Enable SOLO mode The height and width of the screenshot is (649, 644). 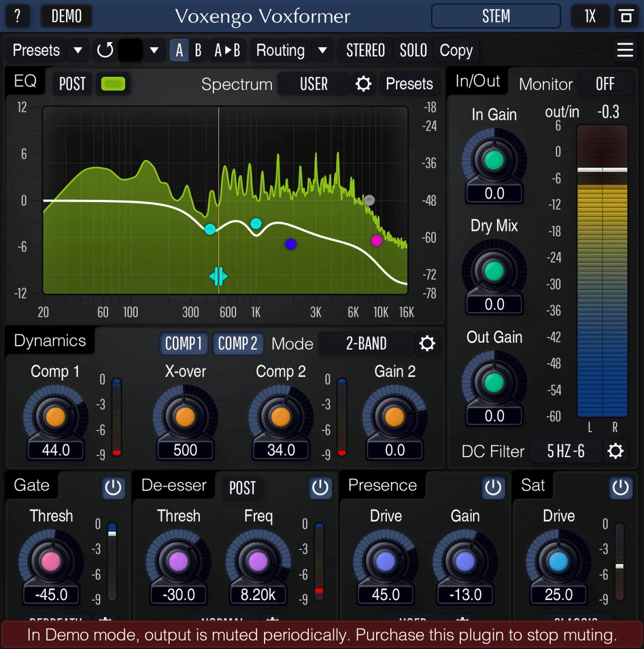[413, 50]
